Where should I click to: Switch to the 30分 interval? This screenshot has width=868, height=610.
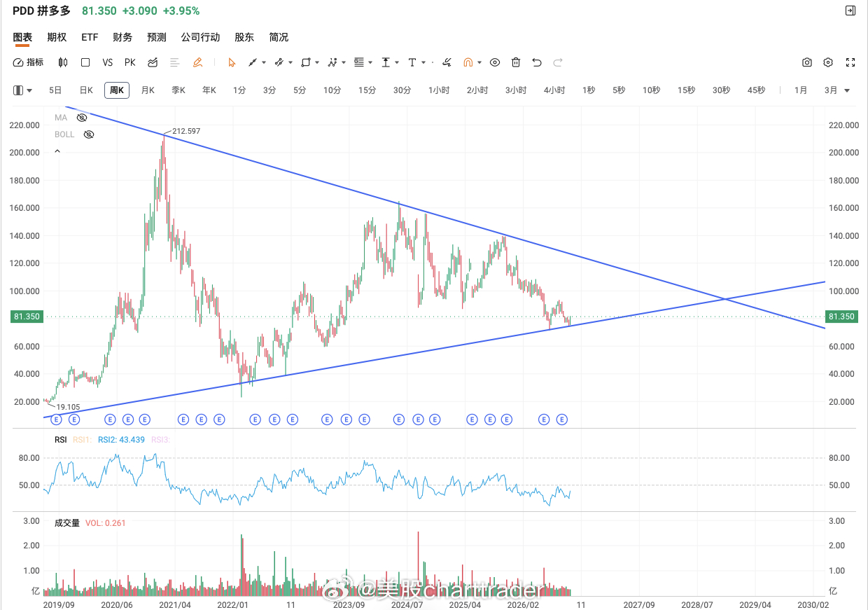(402, 90)
